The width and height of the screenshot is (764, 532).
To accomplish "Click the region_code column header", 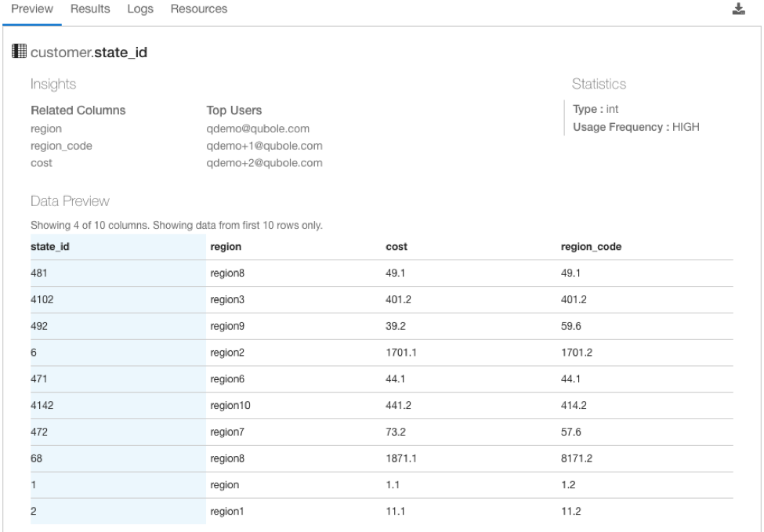I will 591,247.
